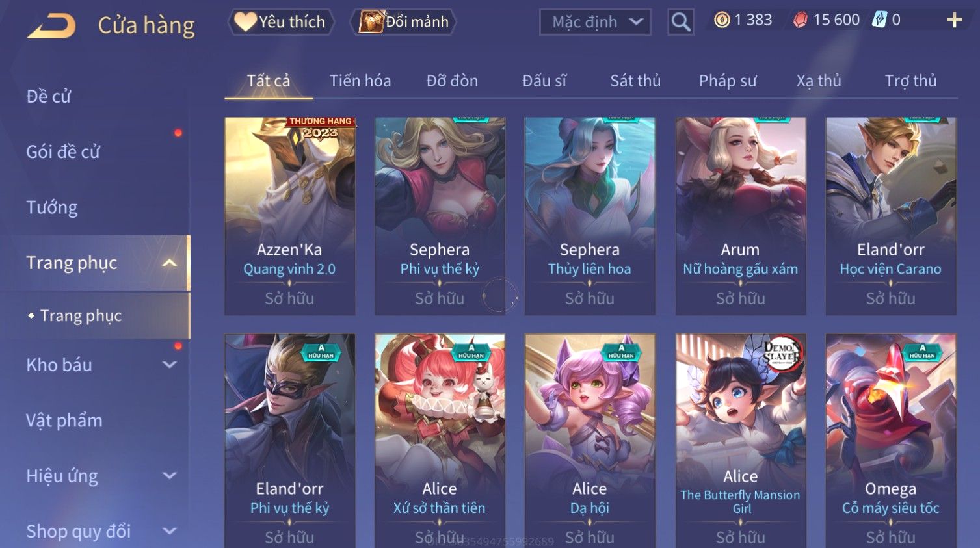Open the search magnifier icon
Viewport: 980px width, 548px height.
(x=681, y=22)
